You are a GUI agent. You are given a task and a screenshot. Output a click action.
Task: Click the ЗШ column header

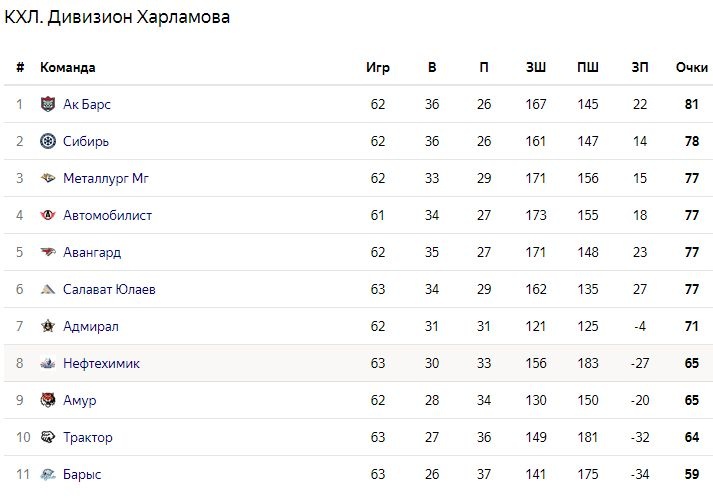click(536, 67)
